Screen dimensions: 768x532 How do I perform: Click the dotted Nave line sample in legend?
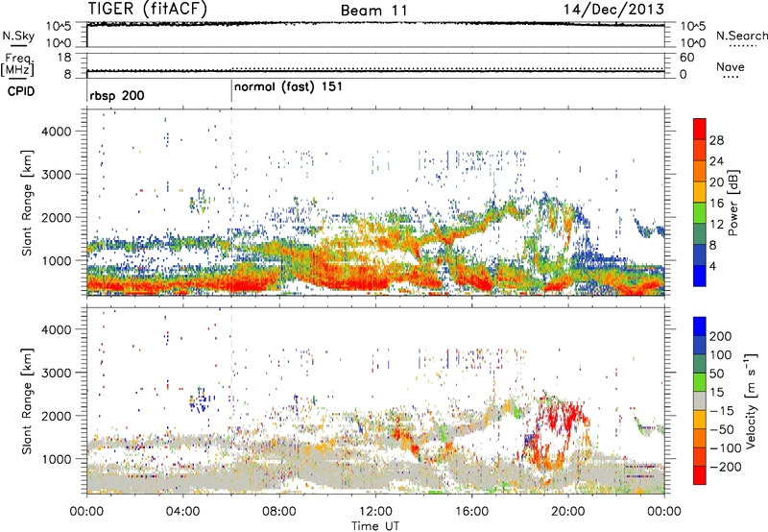731,77
